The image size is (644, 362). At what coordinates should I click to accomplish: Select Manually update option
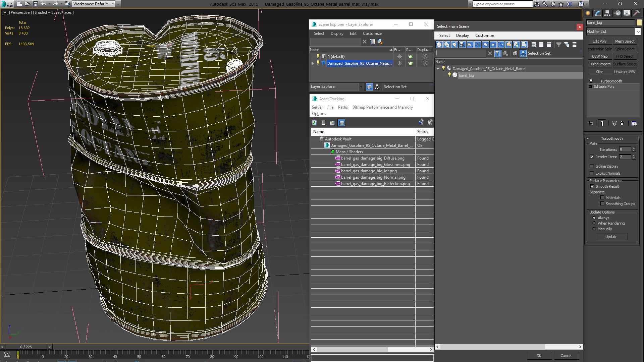click(x=594, y=229)
